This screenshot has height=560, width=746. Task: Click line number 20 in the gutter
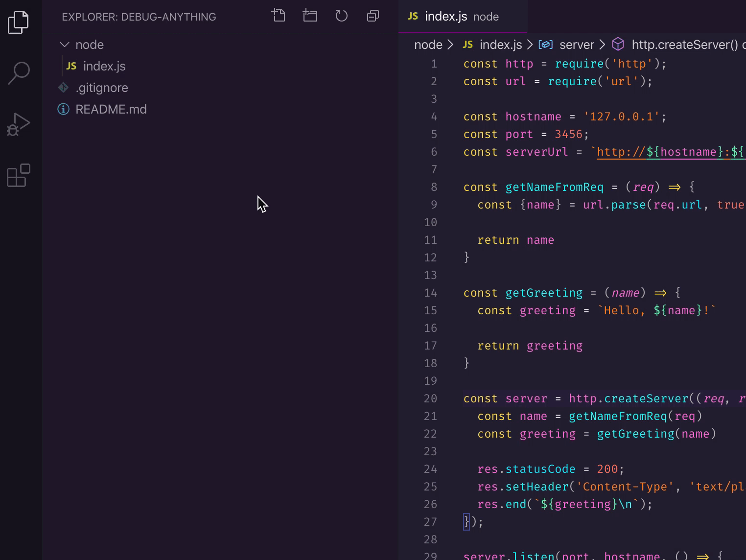click(x=430, y=398)
